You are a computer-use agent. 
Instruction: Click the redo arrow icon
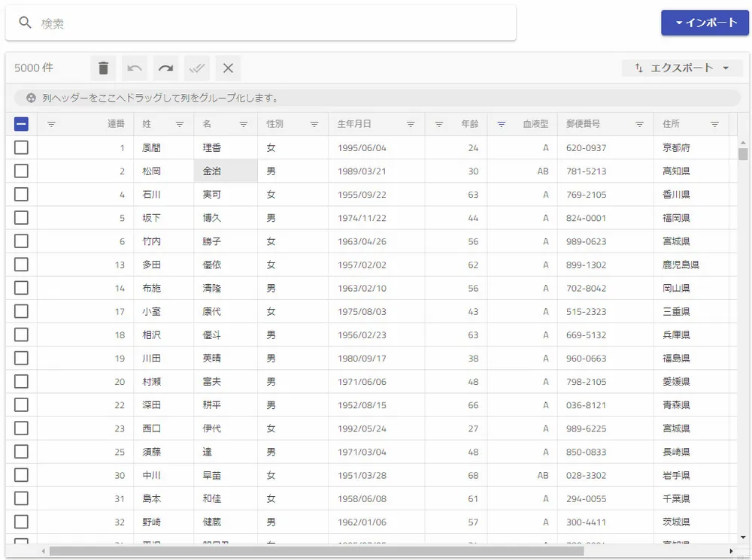165,68
